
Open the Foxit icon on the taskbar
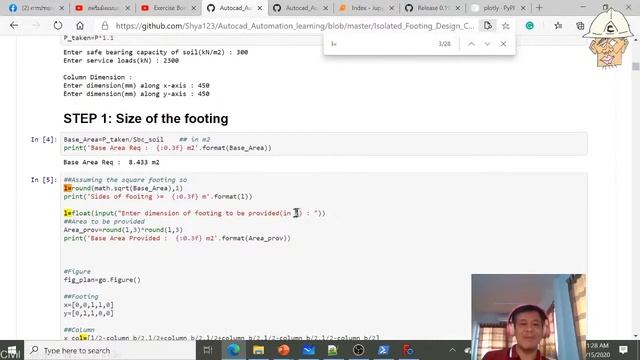click(x=408, y=350)
